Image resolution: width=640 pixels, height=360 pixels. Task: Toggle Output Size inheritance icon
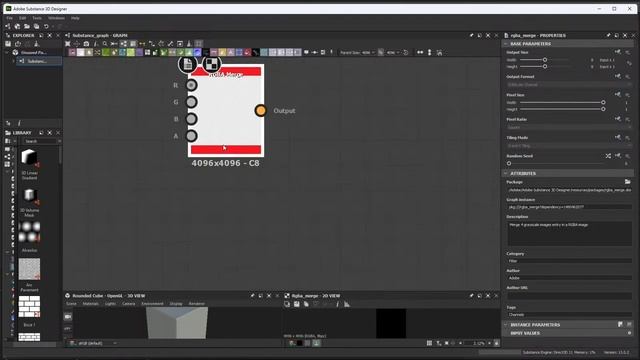click(618, 52)
